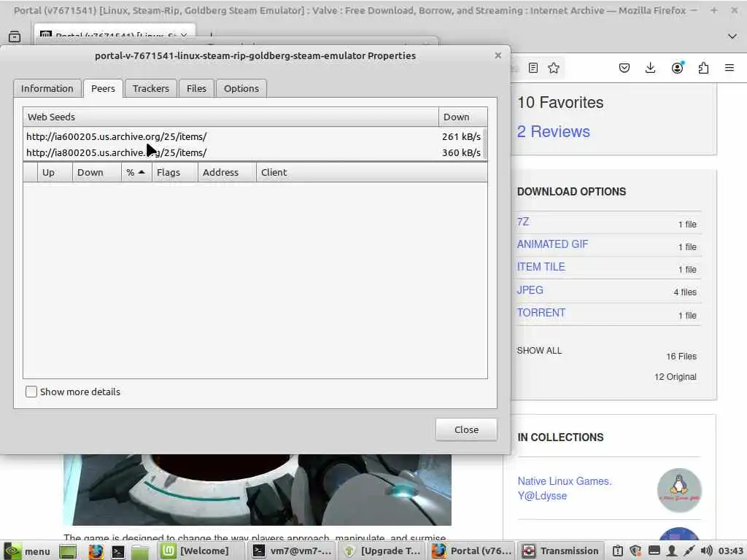The image size is (747, 560).
Task: Toggle Firefox reader view icon
Action: [533, 68]
